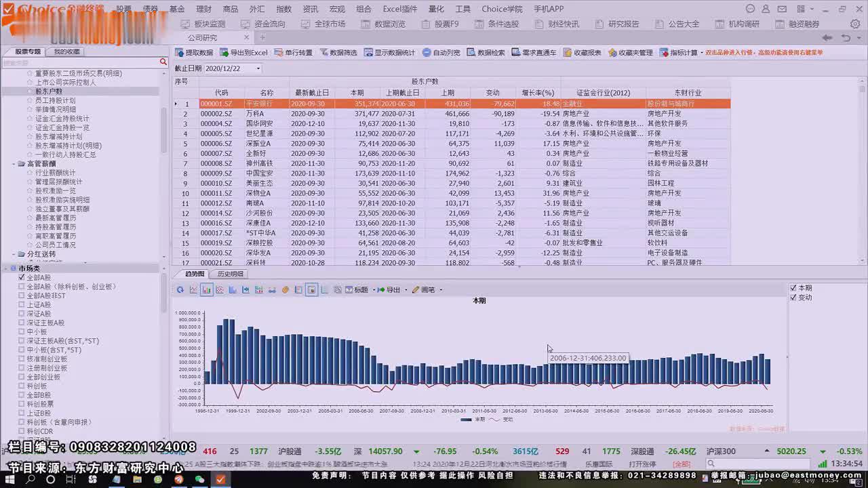Uncheck the 全部A股 checkbox

(22, 278)
